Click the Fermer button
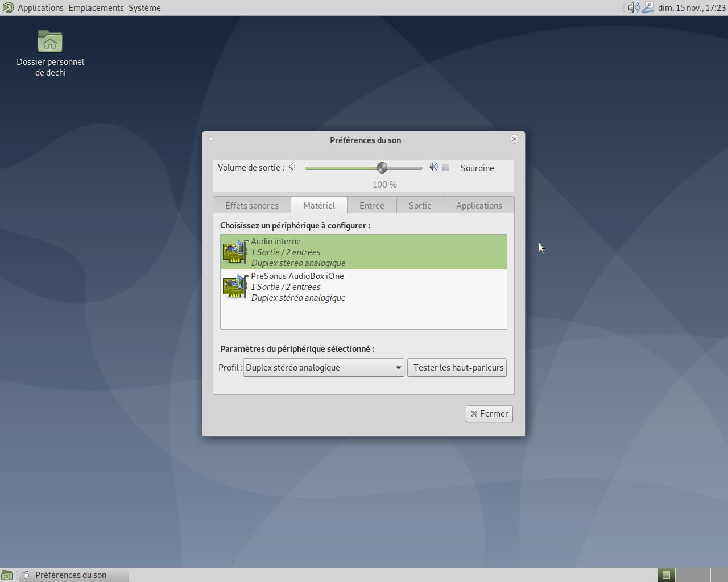The width and height of the screenshot is (728, 582). coord(489,414)
